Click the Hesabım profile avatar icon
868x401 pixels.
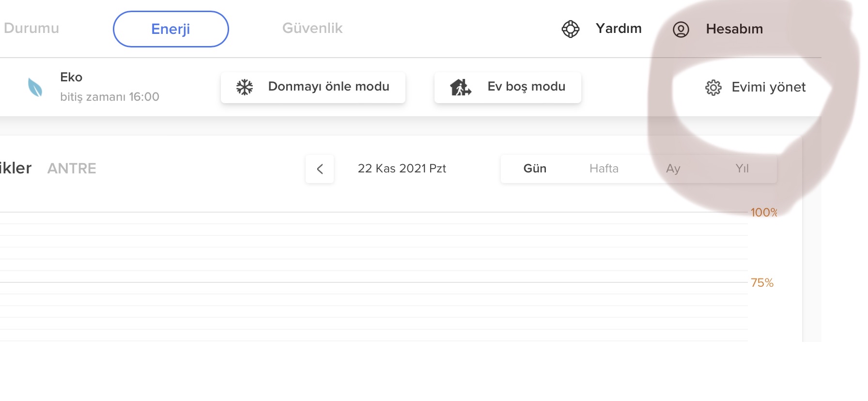(x=681, y=30)
